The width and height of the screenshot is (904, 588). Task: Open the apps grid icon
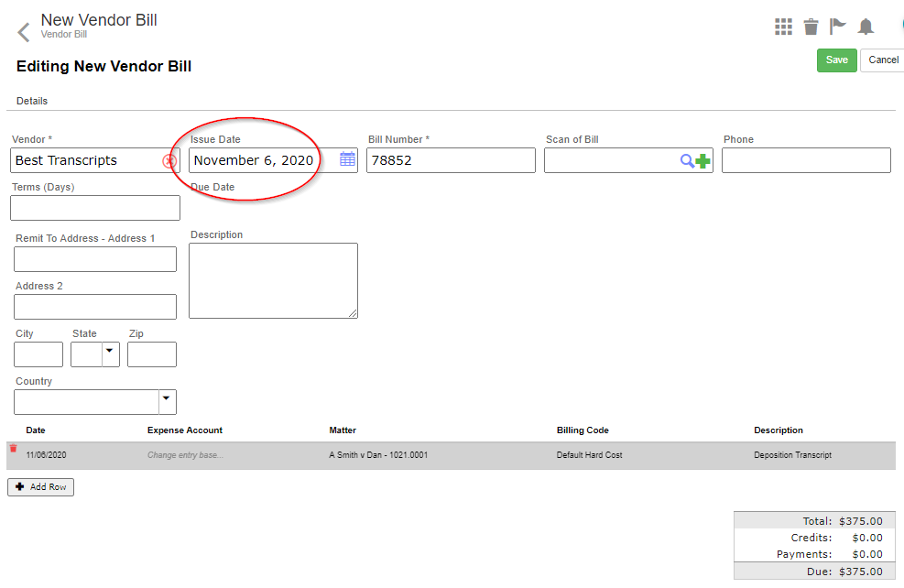(783, 27)
